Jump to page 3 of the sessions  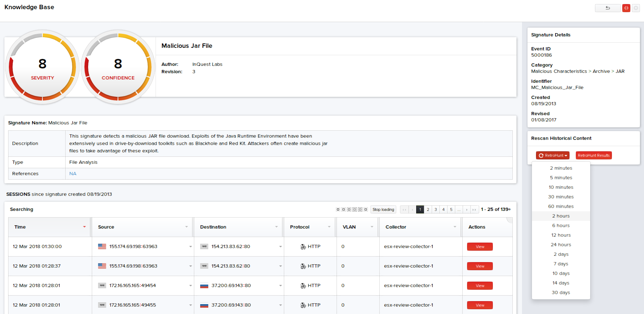pyautogui.click(x=436, y=209)
